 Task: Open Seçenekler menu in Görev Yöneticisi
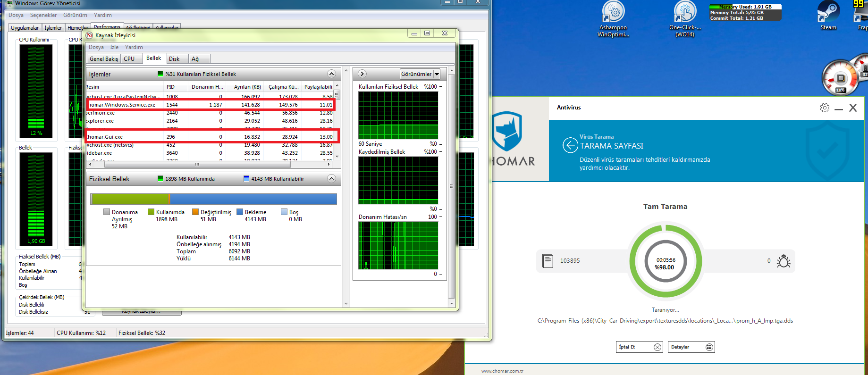[43, 15]
